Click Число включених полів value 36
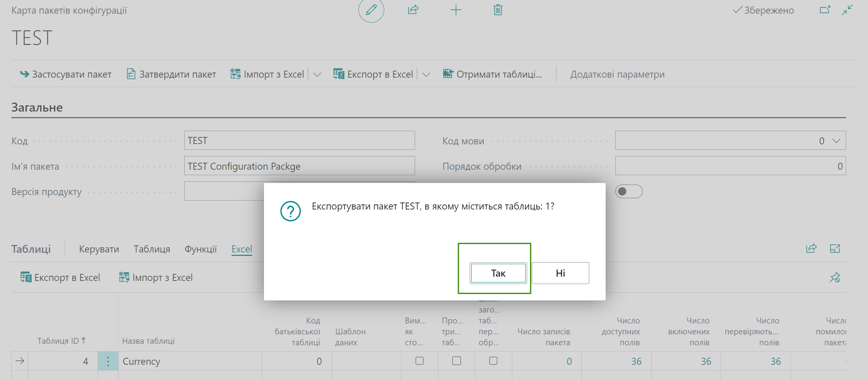This screenshot has width=868, height=380. click(706, 361)
